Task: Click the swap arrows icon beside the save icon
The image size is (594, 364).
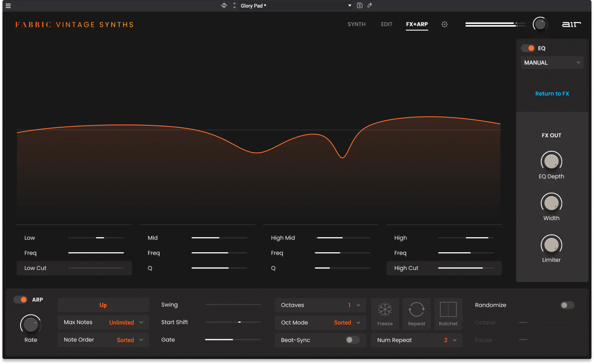Action: pyautogui.click(x=370, y=6)
